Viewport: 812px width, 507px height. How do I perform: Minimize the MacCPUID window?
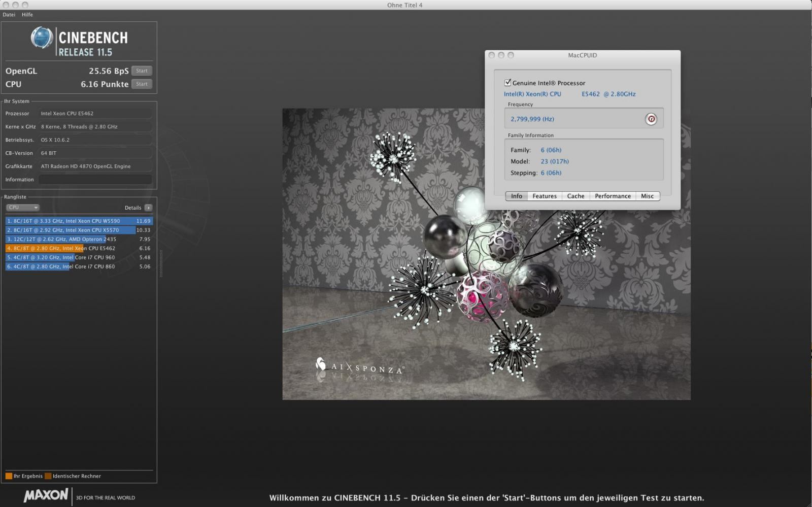click(x=501, y=55)
